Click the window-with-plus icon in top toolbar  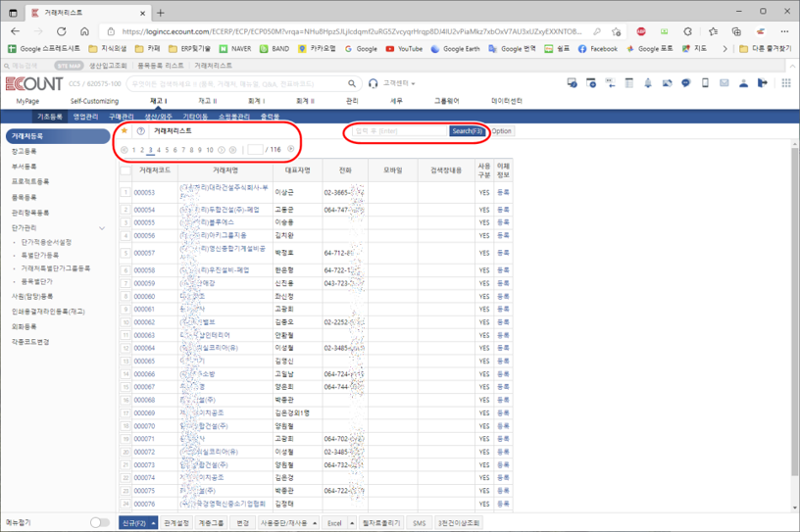pyautogui.click(x=591, y=82)
